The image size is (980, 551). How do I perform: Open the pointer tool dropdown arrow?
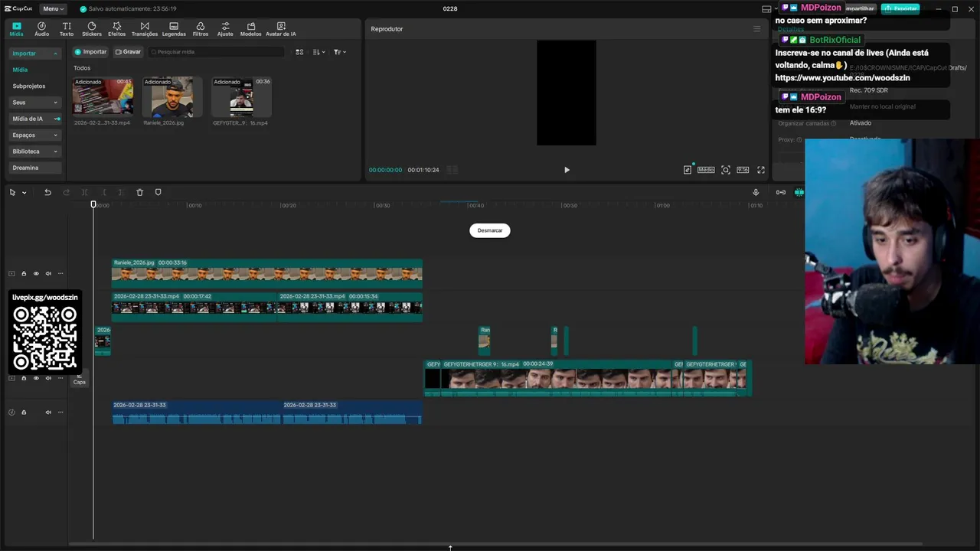[24, 193]
